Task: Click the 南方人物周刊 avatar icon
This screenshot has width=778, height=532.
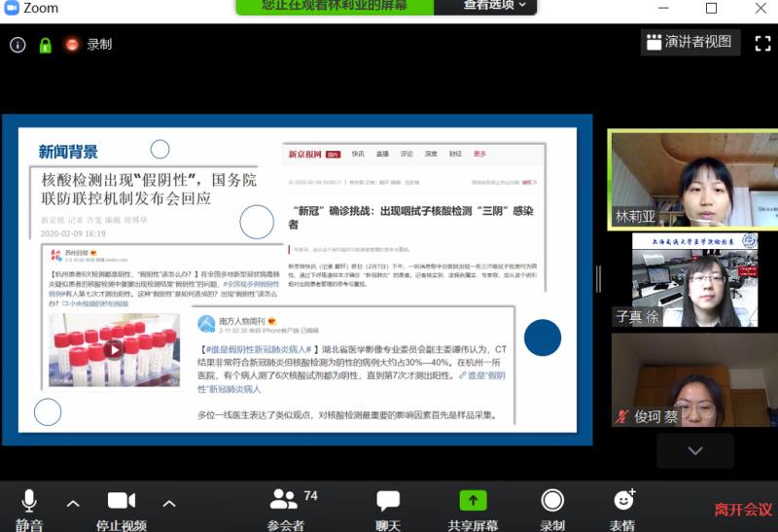Action: pos(206,324)
